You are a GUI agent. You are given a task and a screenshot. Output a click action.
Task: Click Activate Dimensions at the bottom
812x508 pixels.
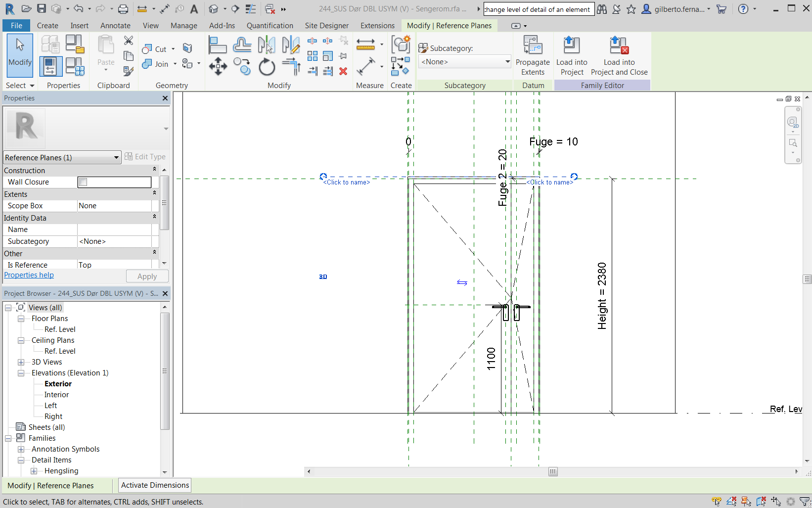pyautogui.click(x=154, y=485)
